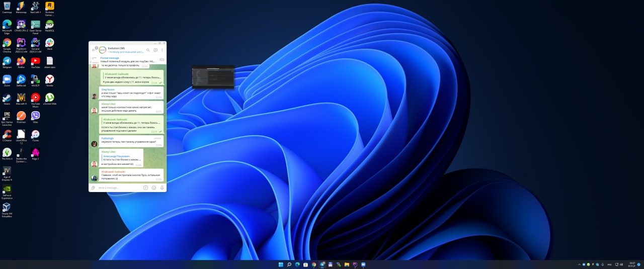Search inside the Evolution CMS chat

click(x=148, y=50)
